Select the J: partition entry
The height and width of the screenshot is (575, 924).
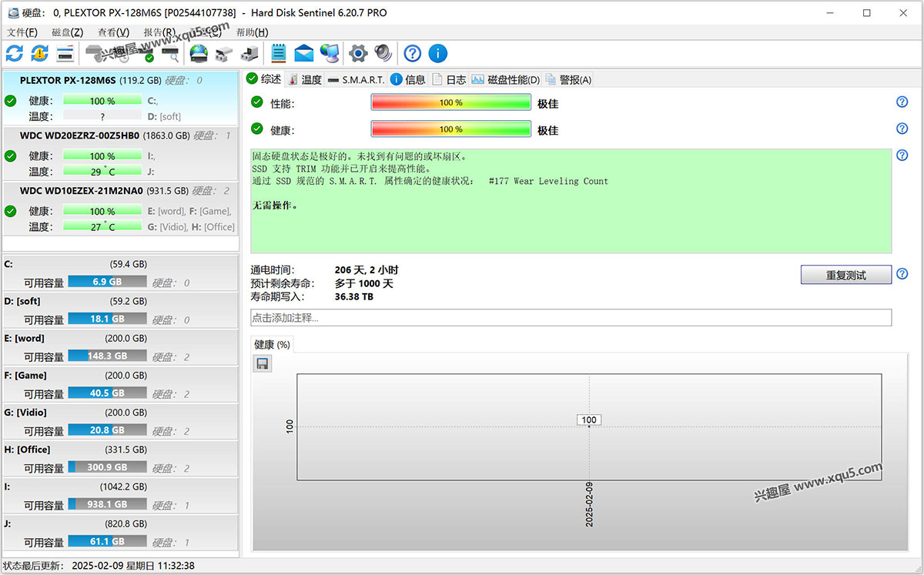121,533
